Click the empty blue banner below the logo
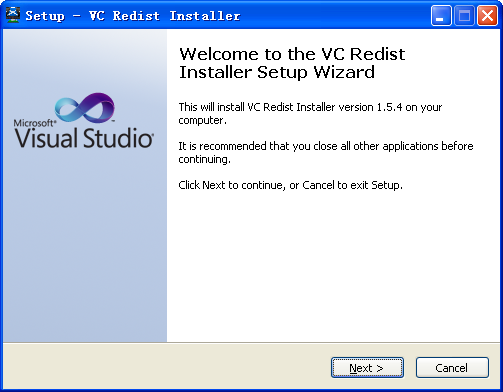The image size is (503, 392). 85,247
